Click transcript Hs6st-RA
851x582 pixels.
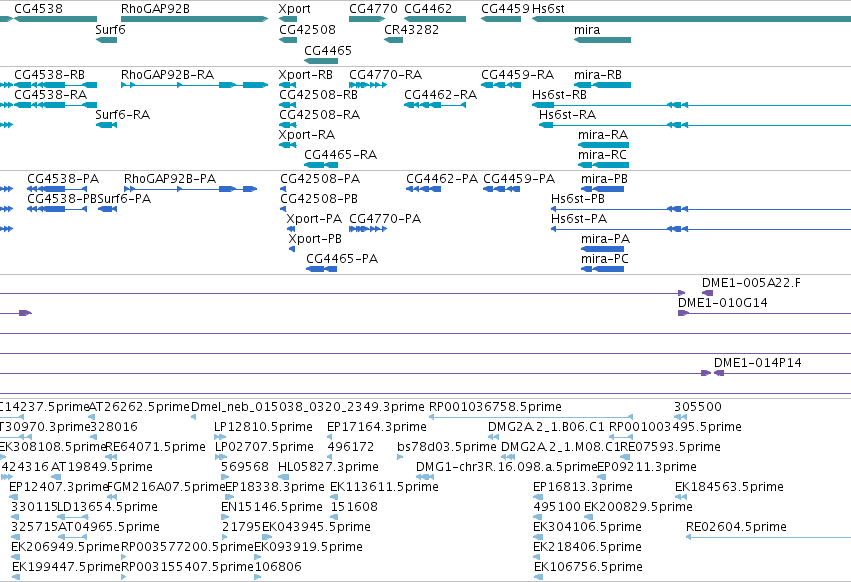coord(695,125)
